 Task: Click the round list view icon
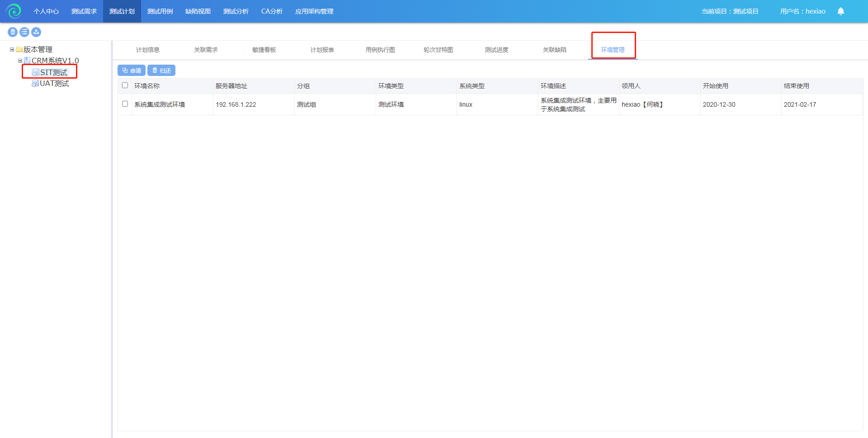24,32
